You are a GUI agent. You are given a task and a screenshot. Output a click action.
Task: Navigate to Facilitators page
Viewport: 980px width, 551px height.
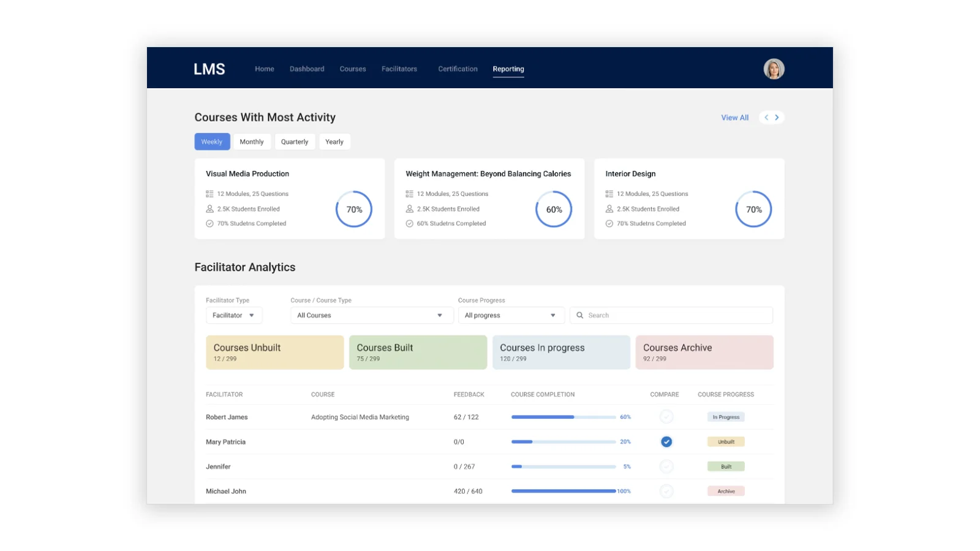point(399,69)
